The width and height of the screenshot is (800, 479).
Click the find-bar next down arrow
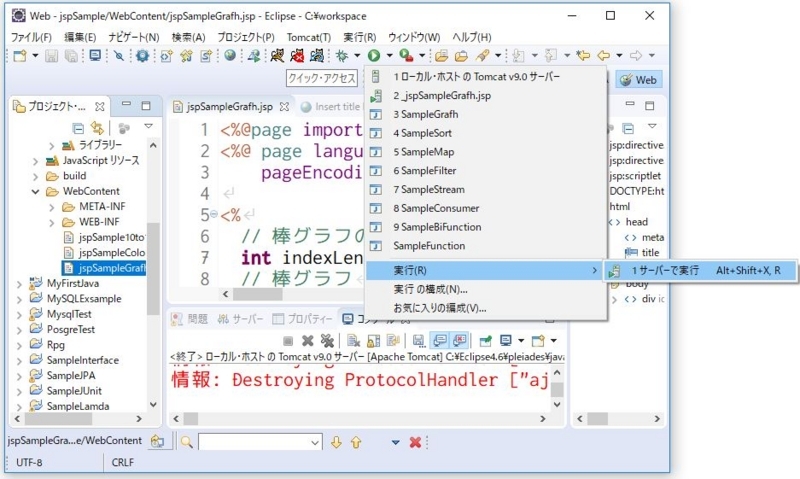pos(336,442)
